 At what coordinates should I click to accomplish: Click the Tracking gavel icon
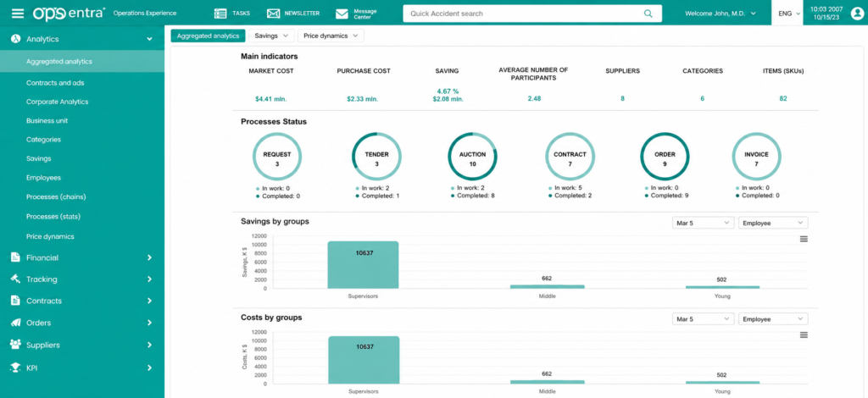[x=15, y=279]
